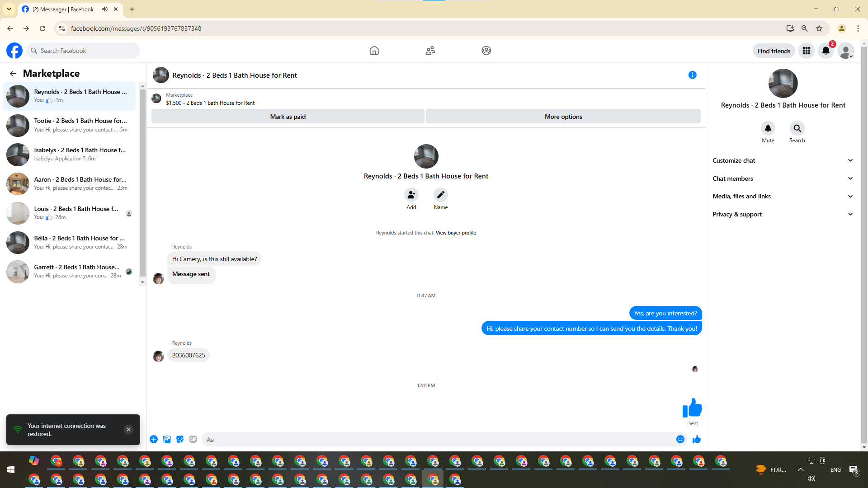Open the emoji picker in message box
868x488 pixels.
click(x=680, y=439)
